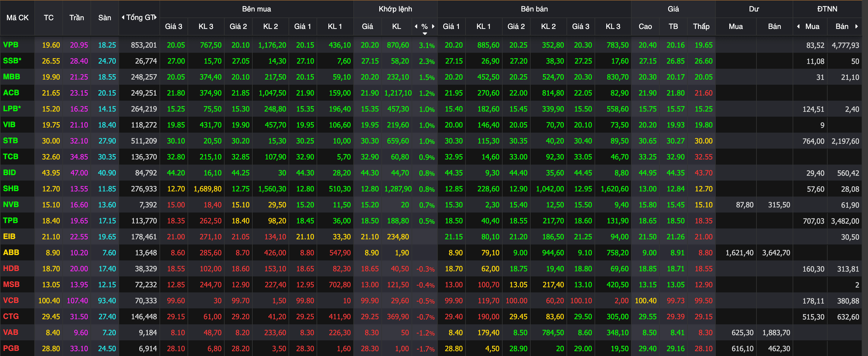Click the Sàn column header
The width and height of the screenshot is (868, 356).
coord(104,17)
